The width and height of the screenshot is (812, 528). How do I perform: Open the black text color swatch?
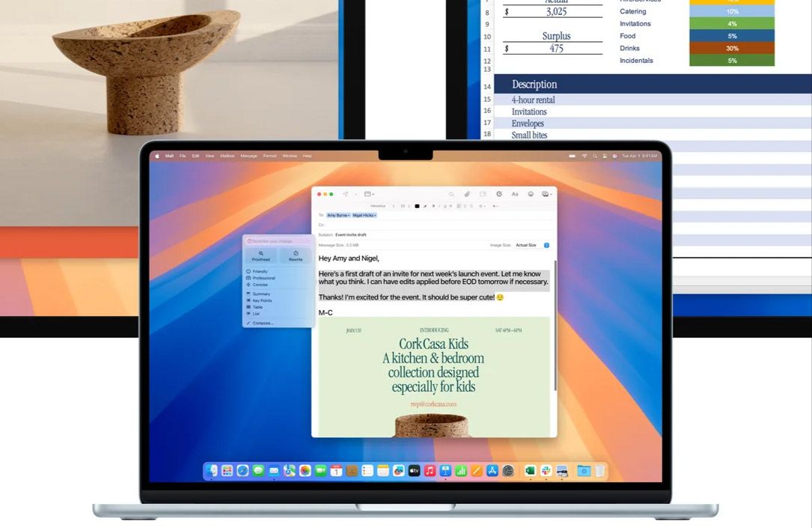click(418, 206)
